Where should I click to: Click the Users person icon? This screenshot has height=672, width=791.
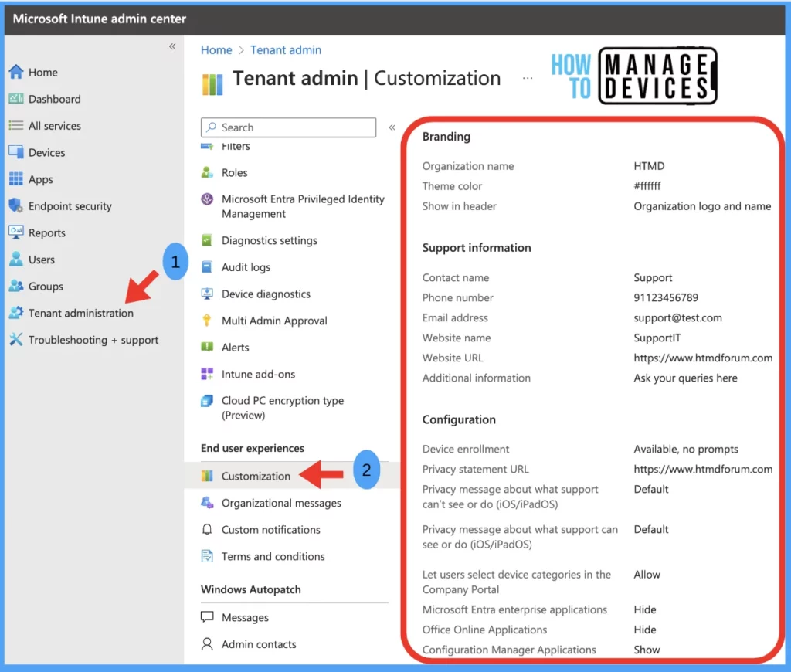[16, 259]
